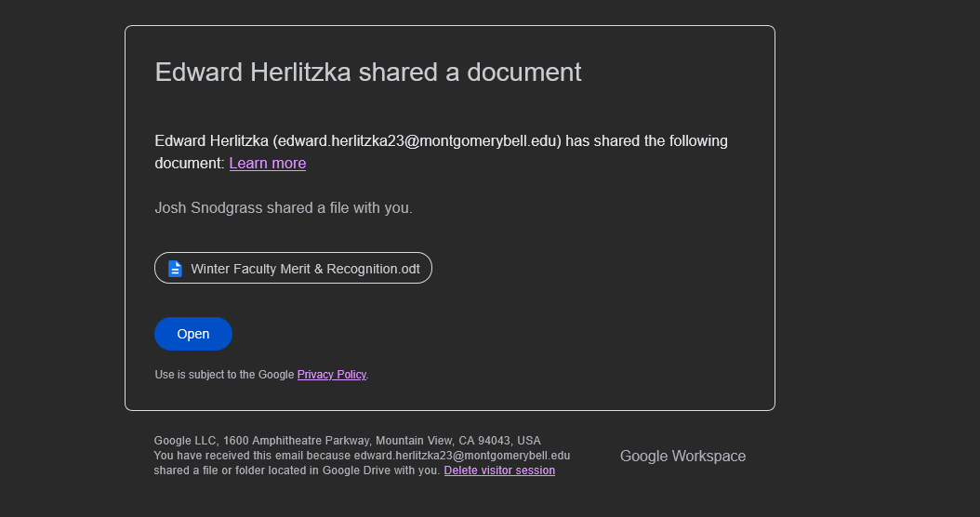The image size is (980, 517).
Task: Click Edward Herlitzka's name in the body text
Action: (211, 141)
